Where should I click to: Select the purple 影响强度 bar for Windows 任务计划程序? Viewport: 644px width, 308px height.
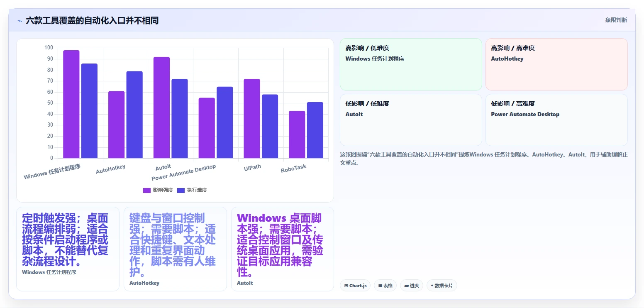(71, 104)
